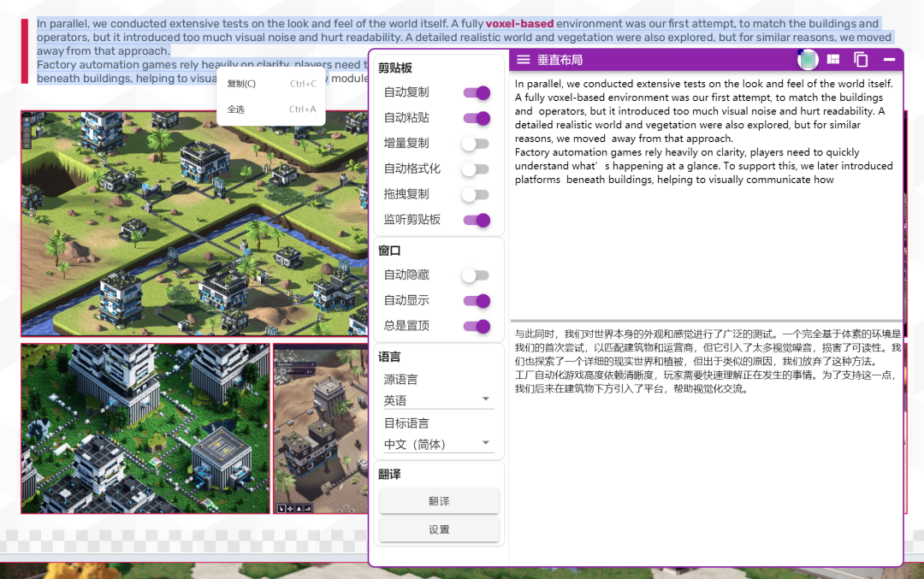Click the 剪贴板 section heading
Viewport: 924px width, 579px height.
(394, 68)
